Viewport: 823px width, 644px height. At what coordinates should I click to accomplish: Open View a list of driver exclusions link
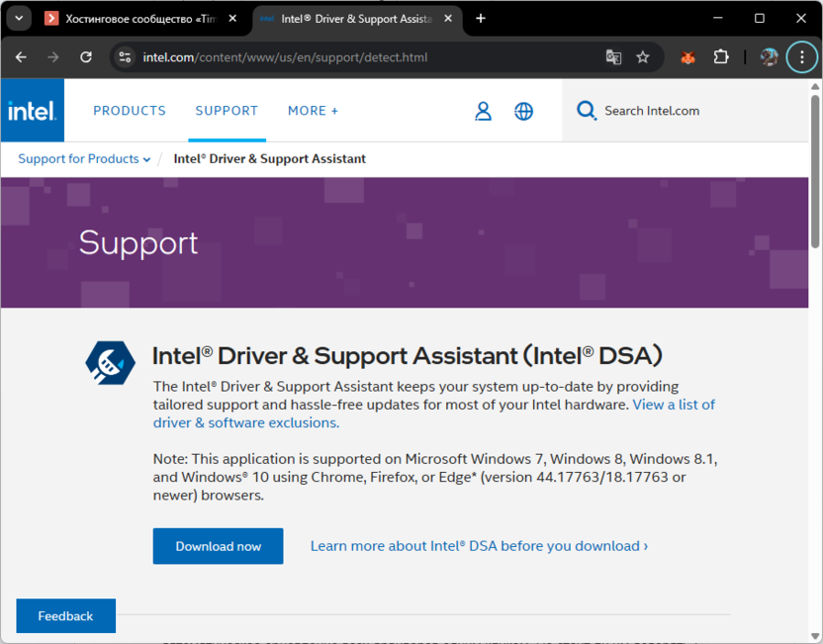tap(434, 414)
